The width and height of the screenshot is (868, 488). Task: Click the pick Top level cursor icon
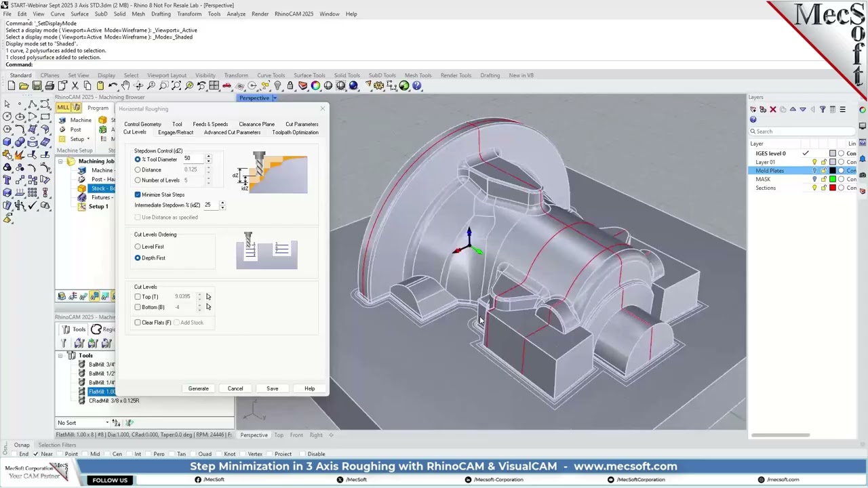tap(208, 297)
